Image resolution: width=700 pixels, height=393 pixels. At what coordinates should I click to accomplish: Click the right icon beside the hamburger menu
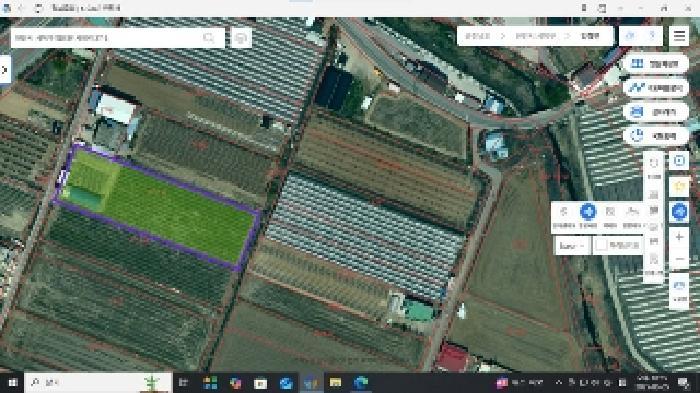[652, 36]
